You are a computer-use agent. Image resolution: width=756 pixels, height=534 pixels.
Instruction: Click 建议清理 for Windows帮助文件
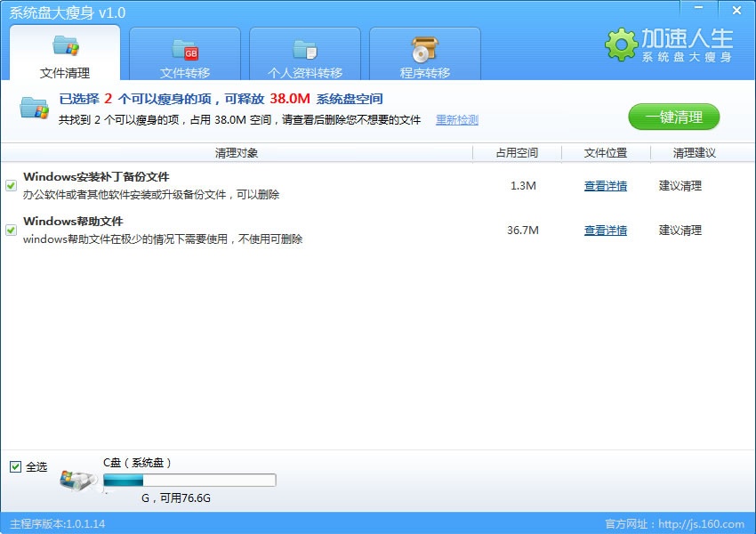click(680, 231)
